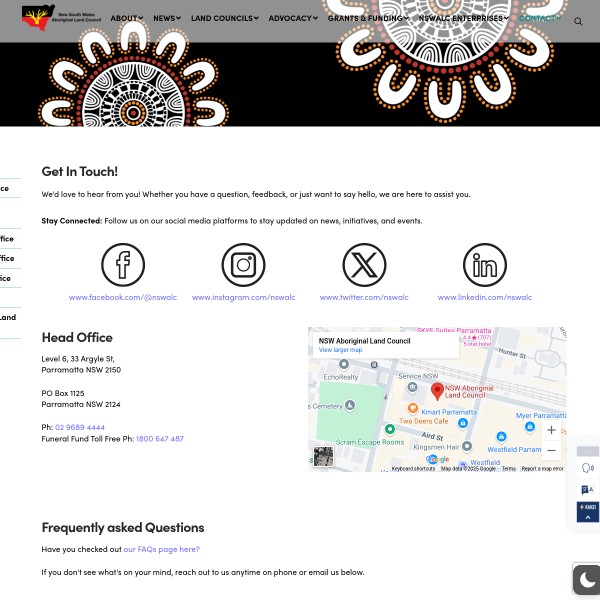Expand the About dropdown menu
The image size is (600, 600).
click(126, 18)
